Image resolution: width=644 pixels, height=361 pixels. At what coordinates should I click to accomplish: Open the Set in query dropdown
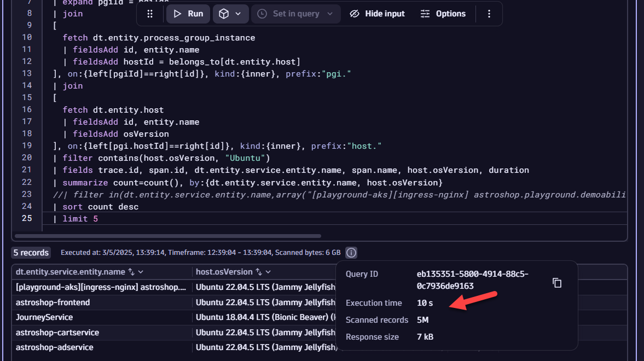295,14
